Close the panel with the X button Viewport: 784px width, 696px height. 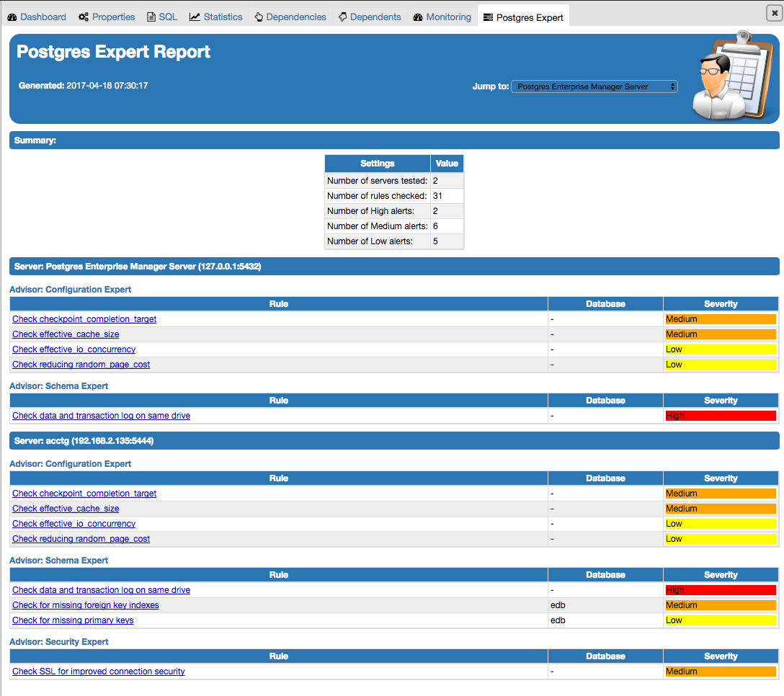click(775, 13)
